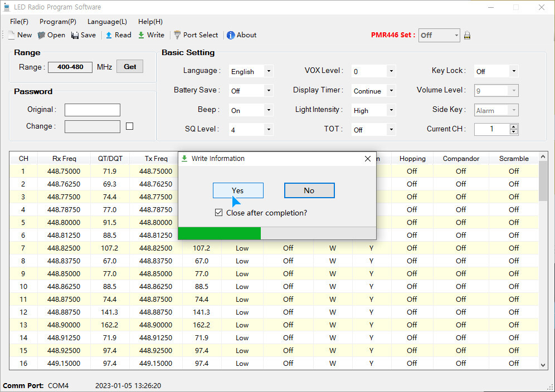
Task: Open the PMR446 Set dropdown
Action: [x=456, y=35]
